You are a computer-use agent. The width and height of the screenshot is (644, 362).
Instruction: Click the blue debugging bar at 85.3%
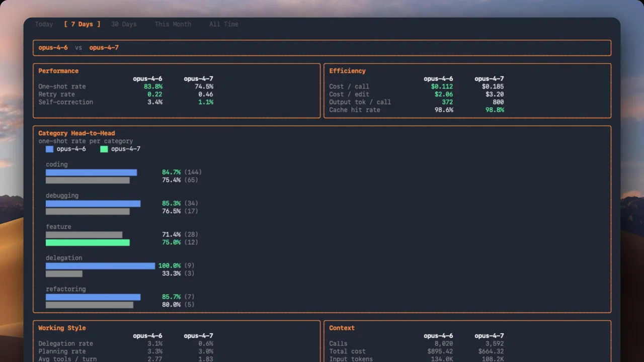93,204
